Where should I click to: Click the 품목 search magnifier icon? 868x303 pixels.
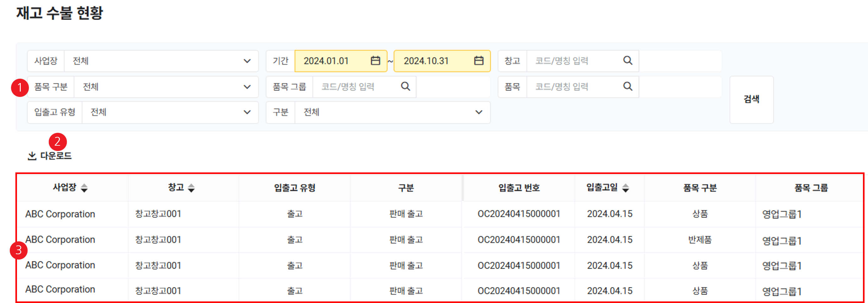click(627, 87)
